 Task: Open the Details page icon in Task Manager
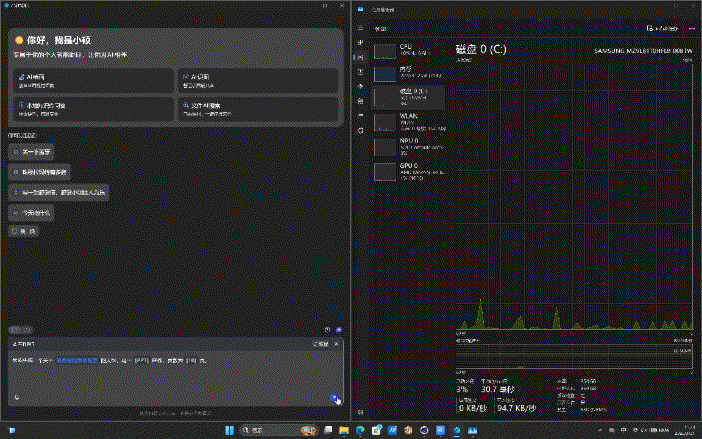[x=359, y=115]
